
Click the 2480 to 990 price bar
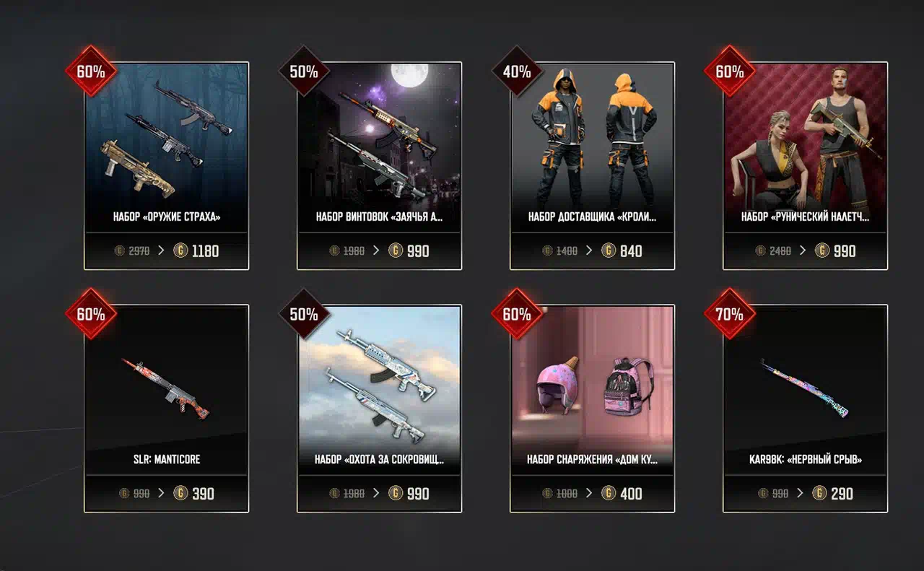[x=806, y=251]
